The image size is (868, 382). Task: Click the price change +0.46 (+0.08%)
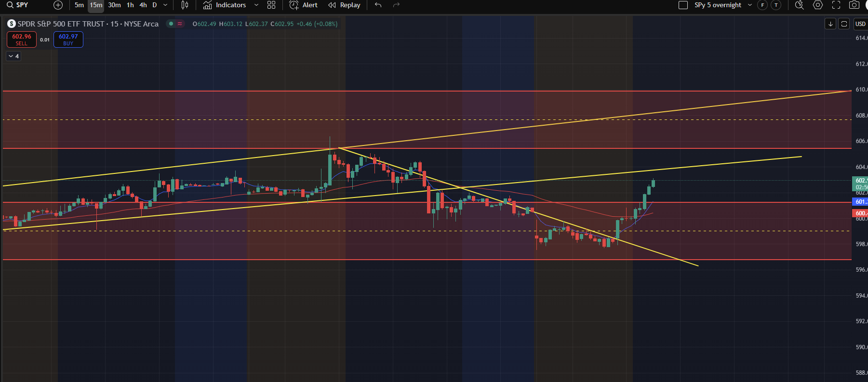tap(317, 24)
